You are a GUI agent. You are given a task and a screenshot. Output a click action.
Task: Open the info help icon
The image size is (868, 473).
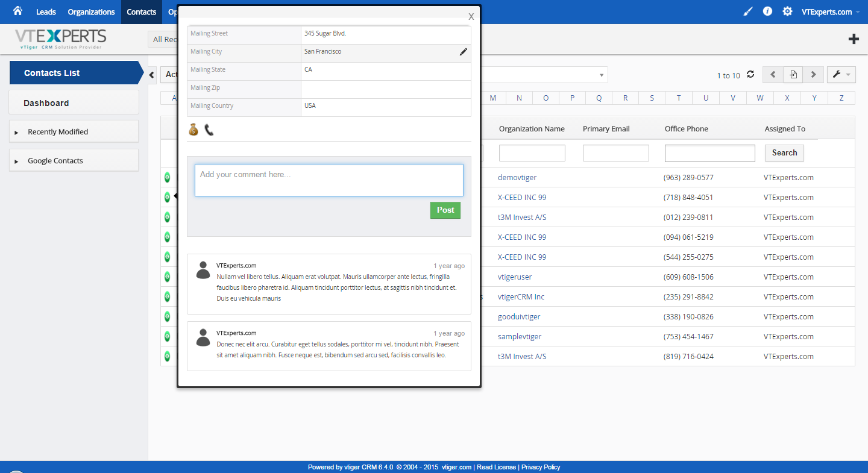(767, 11)
